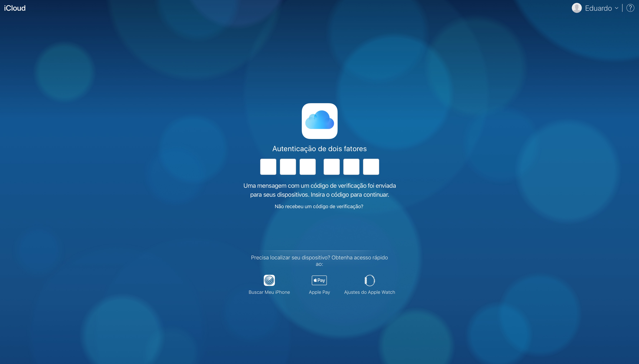Expand the Eduardo account dropdown chevron
Viewport: 639px width, 364px height.
point(617,8)
